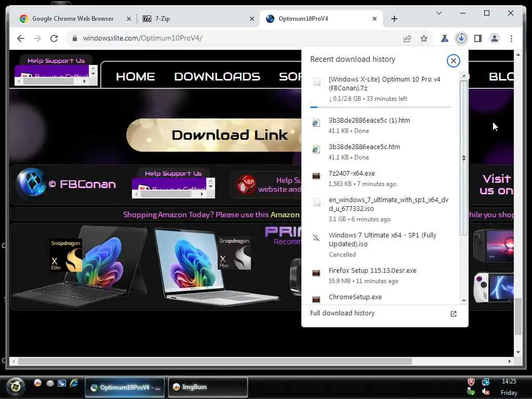Click Full download history

[x=342, y=313]
